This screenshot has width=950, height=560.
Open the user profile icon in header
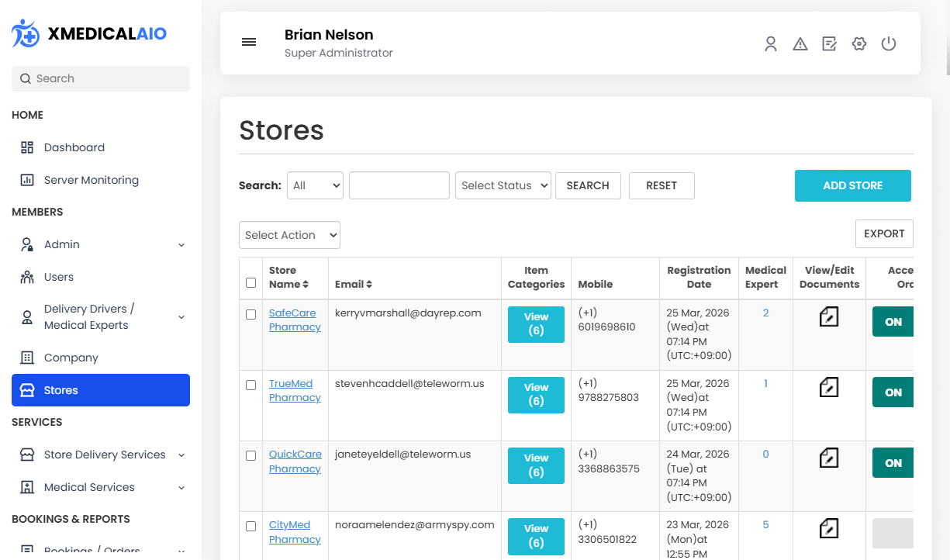tap(770, 44)
